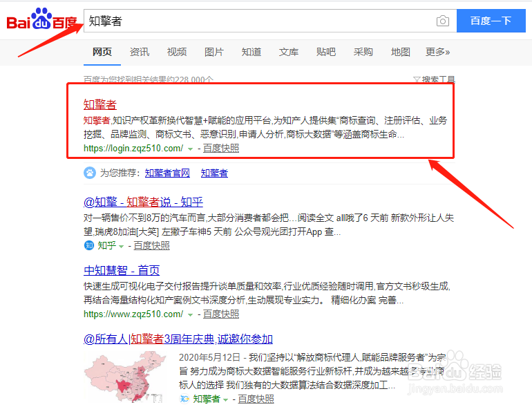
Task: Expand dropdown arrow next to 知乎 source
Action: click(x=121, y=247)
